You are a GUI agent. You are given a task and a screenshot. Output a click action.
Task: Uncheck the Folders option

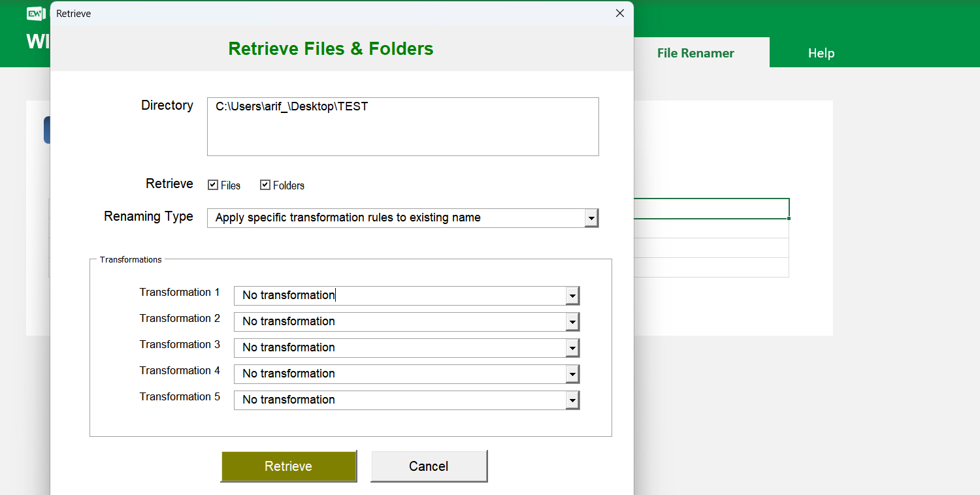click(265, 185)
